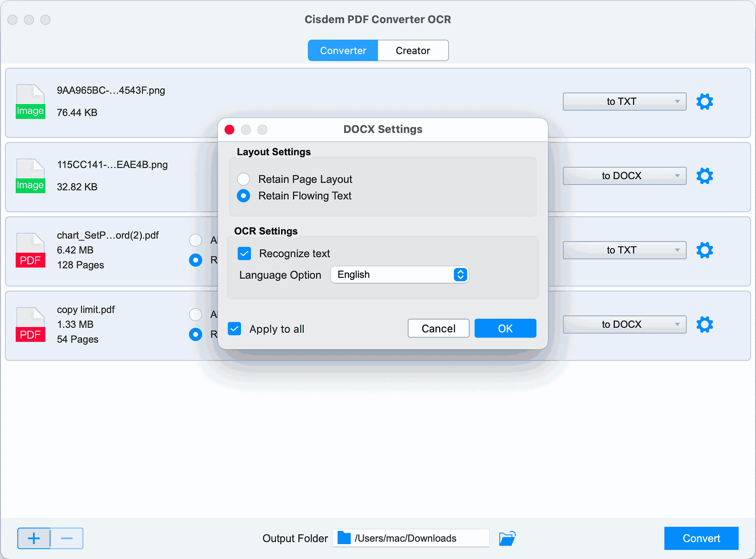756x559 pixels.
Task: Confirm DOCX Settings with OK
Action: (x=505, y=328)
